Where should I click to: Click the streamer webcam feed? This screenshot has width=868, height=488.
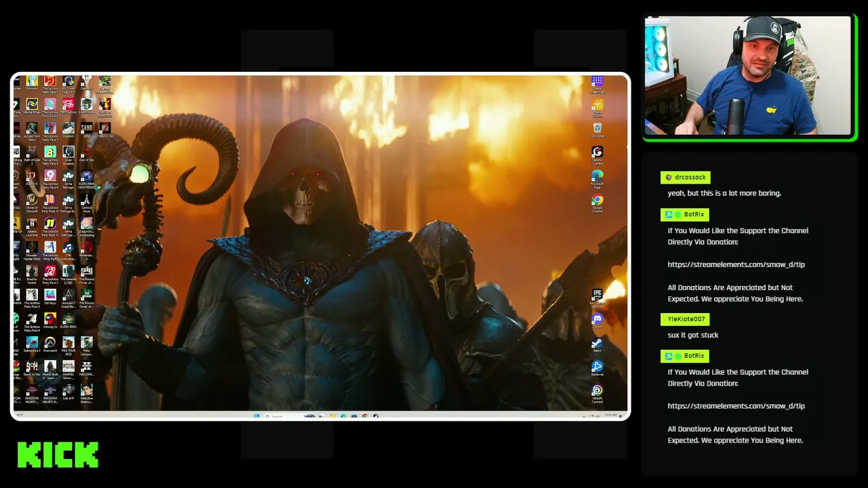[748, 76]
